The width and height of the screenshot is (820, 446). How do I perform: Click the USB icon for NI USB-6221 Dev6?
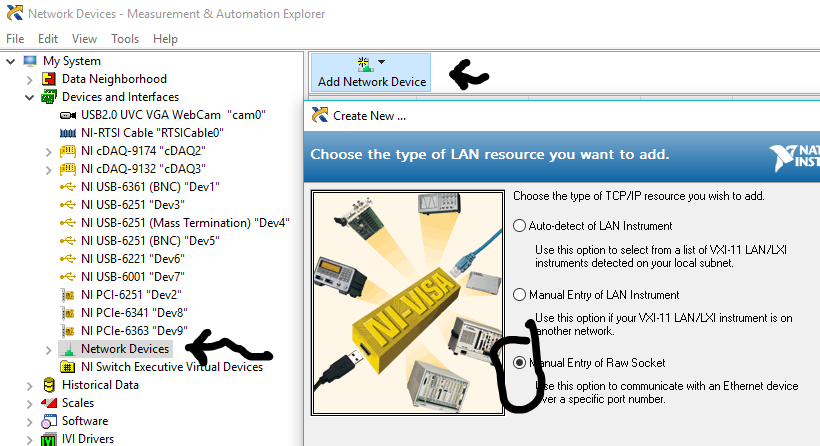(x=67, y=259)
